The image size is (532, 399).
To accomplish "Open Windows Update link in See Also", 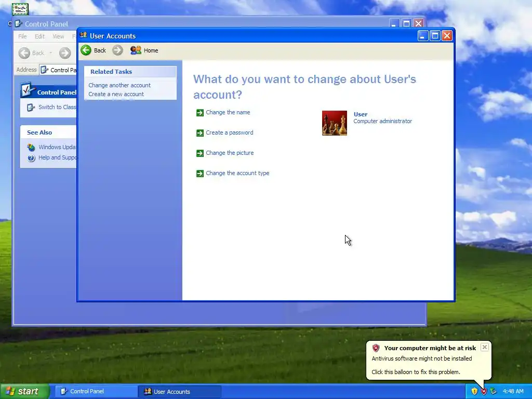I will coord(57,147).
